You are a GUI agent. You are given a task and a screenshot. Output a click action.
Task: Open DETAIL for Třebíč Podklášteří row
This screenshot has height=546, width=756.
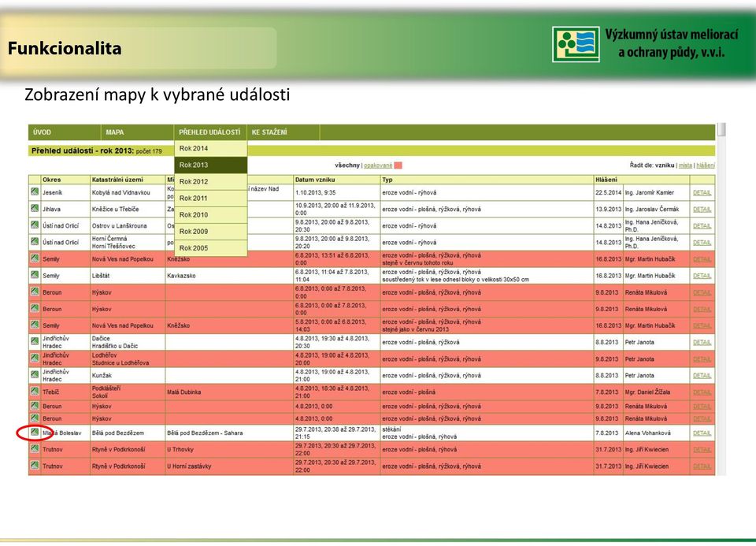click(702, 392)
